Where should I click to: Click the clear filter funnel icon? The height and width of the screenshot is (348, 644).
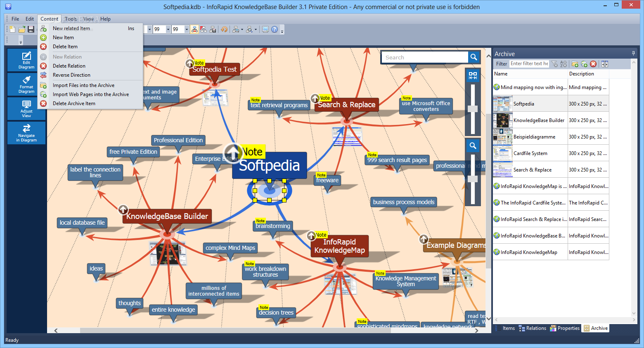554,64
